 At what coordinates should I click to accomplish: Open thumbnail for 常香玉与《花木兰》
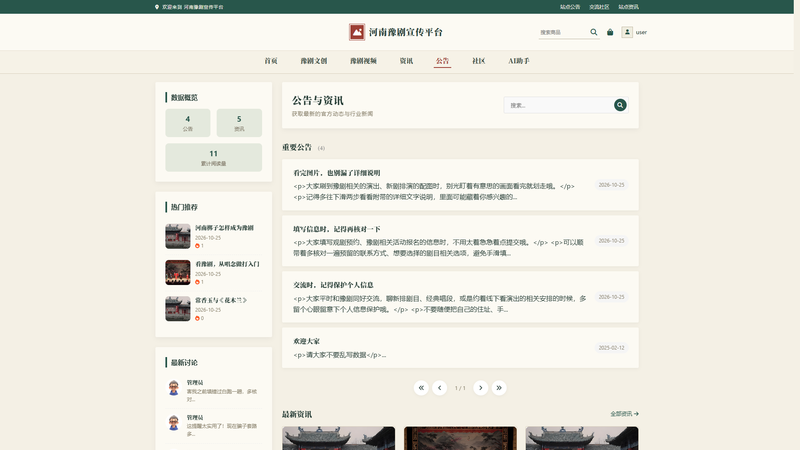pos(178,309)
